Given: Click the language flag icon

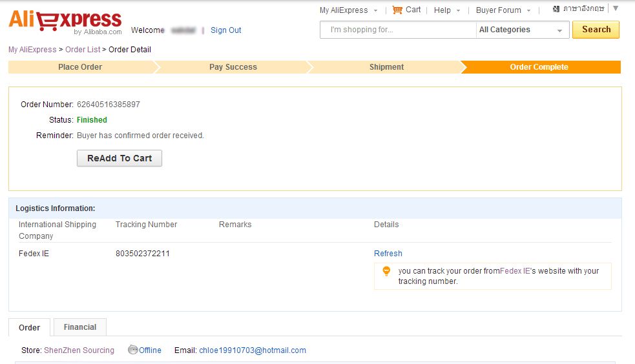Looking at the screenshot, I should [556, 9].
